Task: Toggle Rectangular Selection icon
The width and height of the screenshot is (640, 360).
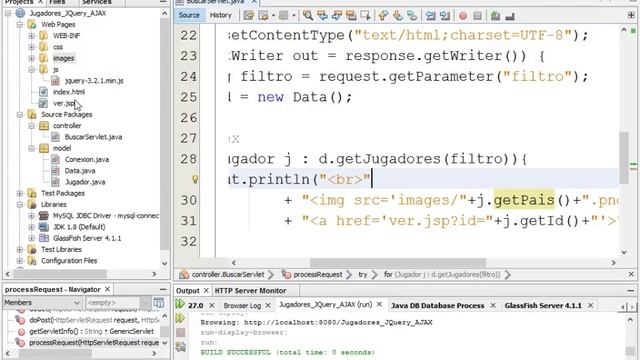Action: pos(366,16)
